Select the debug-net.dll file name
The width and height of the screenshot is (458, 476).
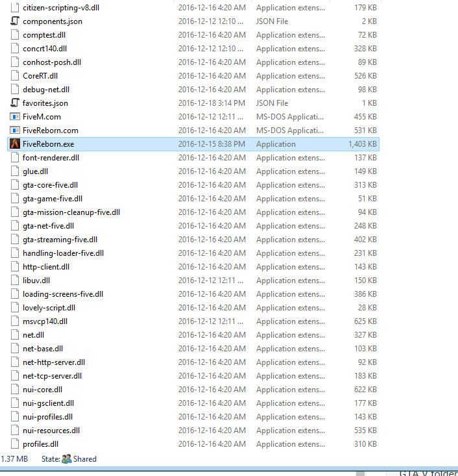[x=46, y=90]
